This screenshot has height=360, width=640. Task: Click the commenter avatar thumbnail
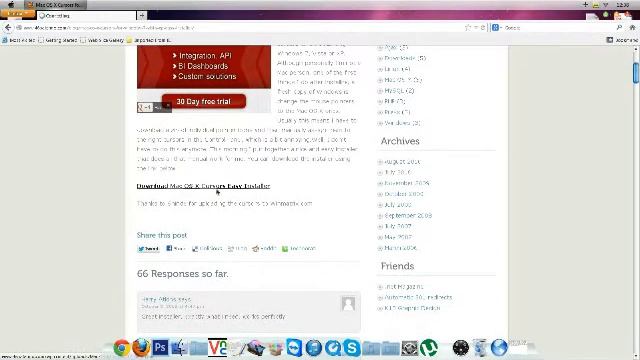[348, 304]
